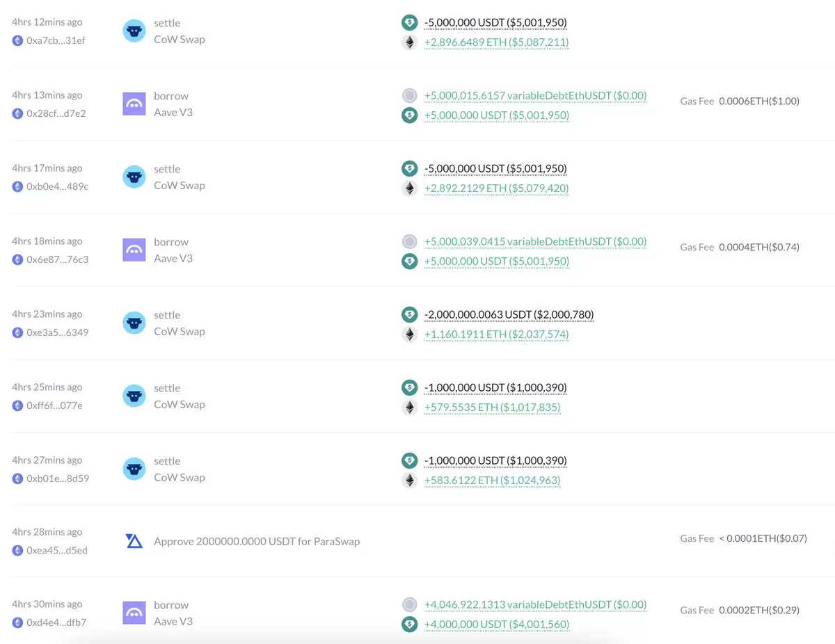Click CoW Swap icon in 0xb01e...8d59 row

134,469
